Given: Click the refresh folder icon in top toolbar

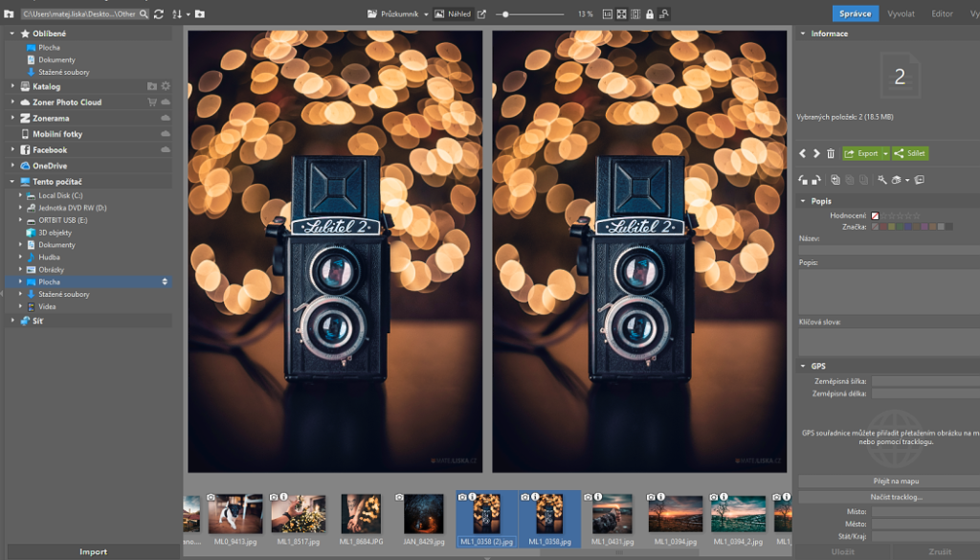Looking at the screenshot, I should click(159, 13).
